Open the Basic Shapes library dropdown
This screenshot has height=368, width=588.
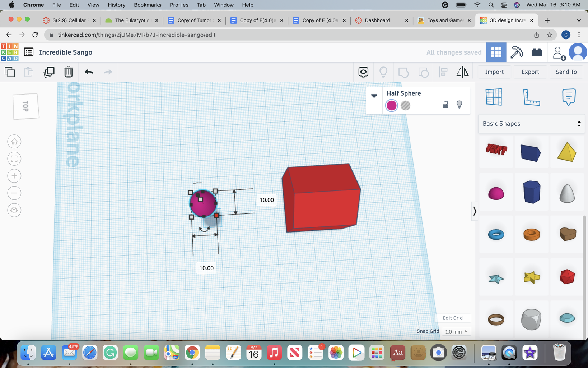click(x=531, y=124)
